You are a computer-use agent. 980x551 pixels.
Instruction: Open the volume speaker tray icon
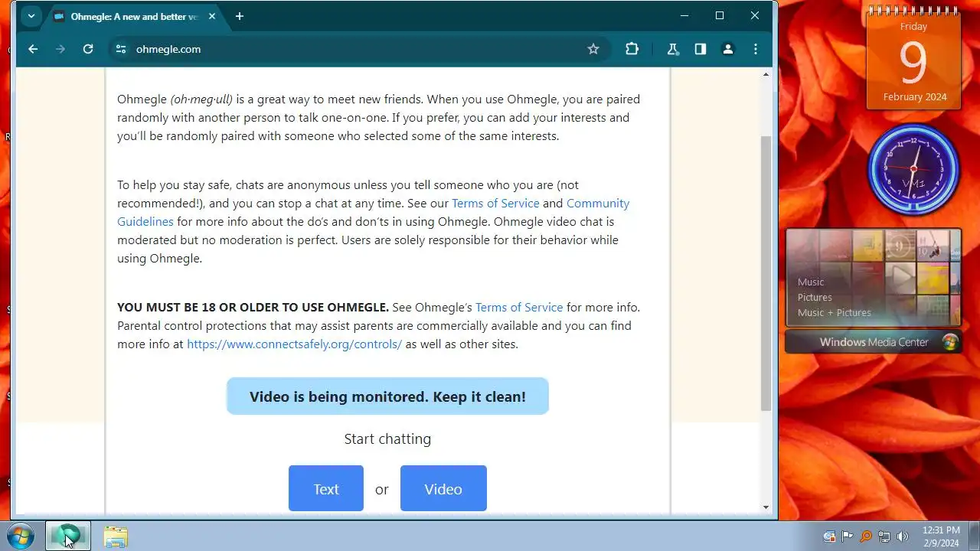pyautogui.click(x=903, y=536)
